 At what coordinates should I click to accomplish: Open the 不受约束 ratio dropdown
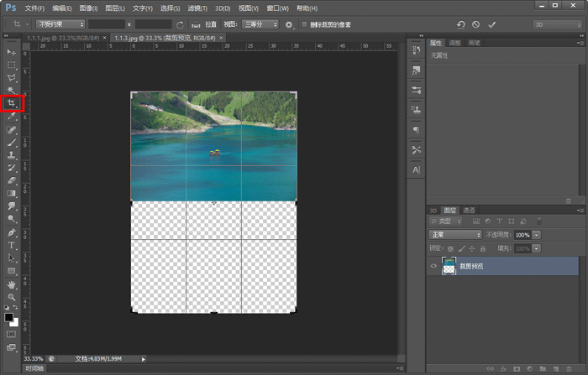tap(60, 24)
